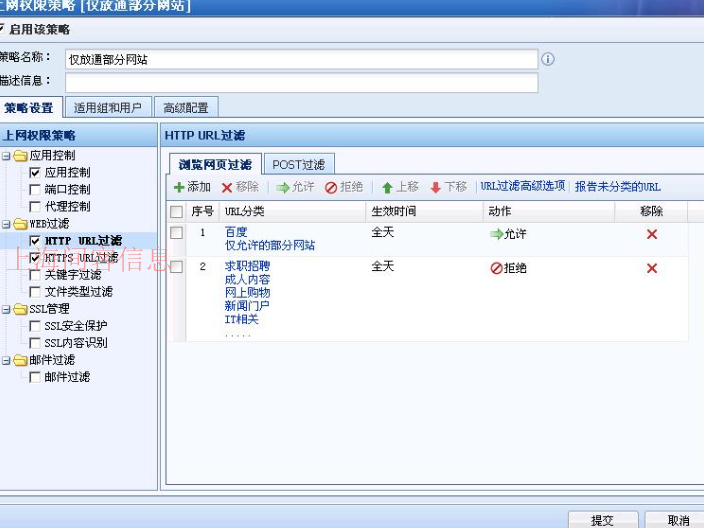Switch to the 策略设置 tab
Image resolution: width=704 pixels, height=528 pixels.
click(29, 108)
